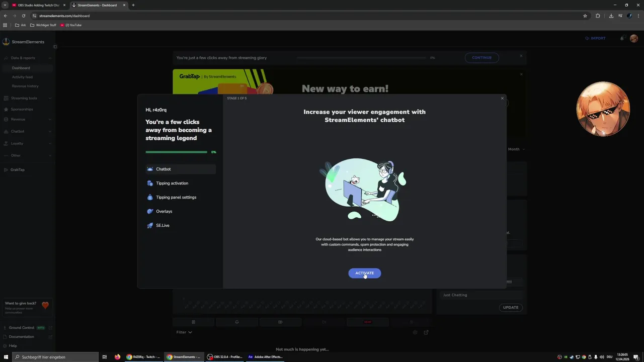Open browser downloads icon
The width and height of the screenshot is (644, 362).
[611, 16]
